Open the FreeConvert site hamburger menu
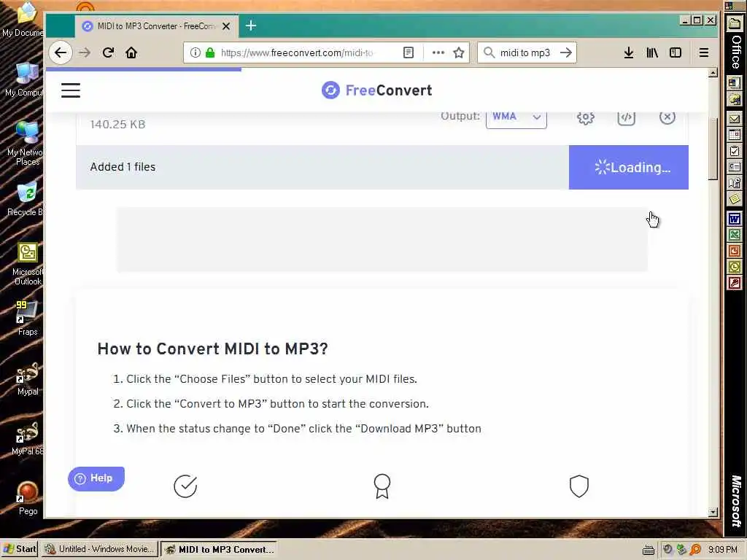747x560 pixels. click(x=71, y=90)
